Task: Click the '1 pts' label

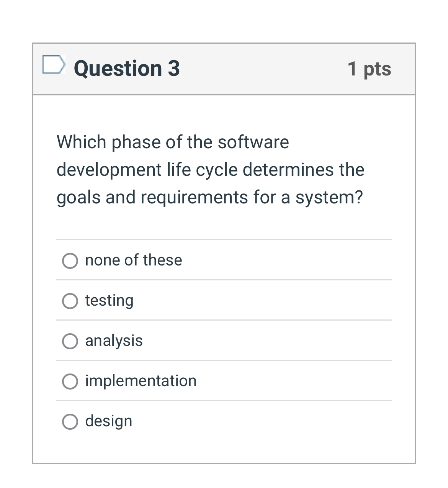Action: coord(369,69)
